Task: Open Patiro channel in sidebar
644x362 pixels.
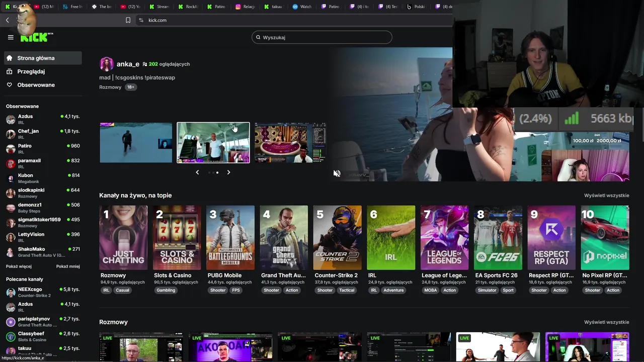Action: [43, 148]
